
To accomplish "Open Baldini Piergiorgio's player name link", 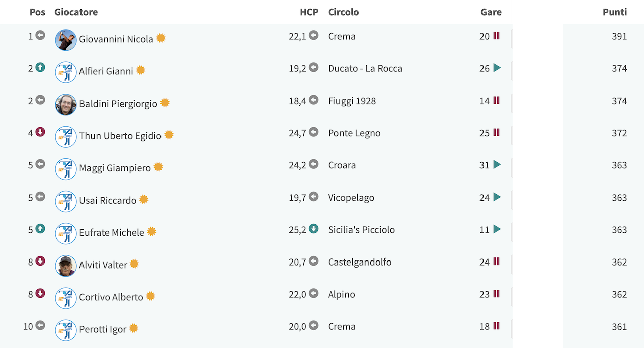I will pos(118,104).
